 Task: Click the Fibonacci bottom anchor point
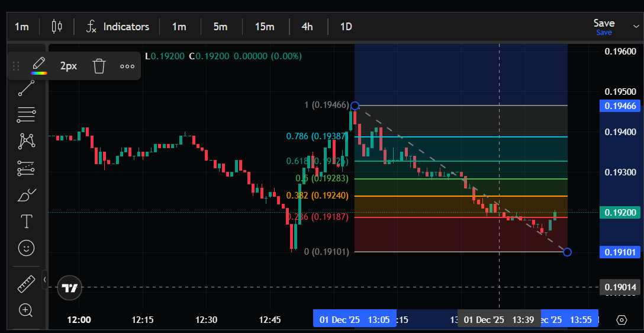click(x=567, y=252)
